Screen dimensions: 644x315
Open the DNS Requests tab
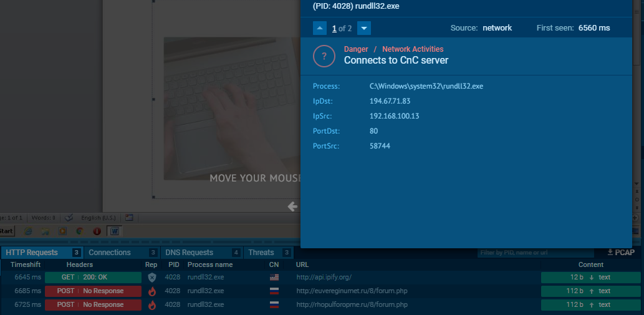coord(201,253)
